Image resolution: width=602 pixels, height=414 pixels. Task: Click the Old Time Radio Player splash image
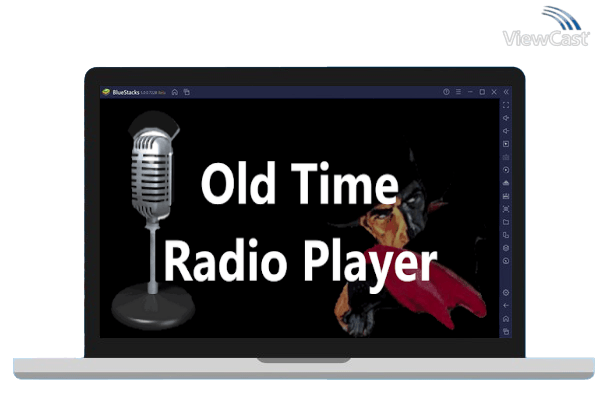[x=299, y=218]
